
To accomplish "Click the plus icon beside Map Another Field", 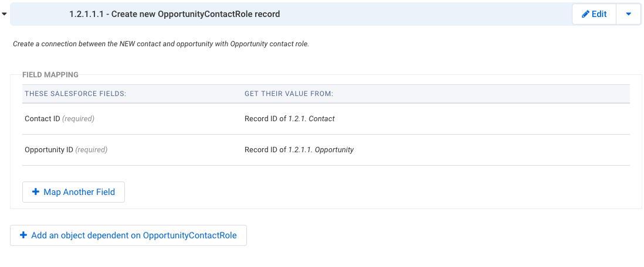I will 36,191.
